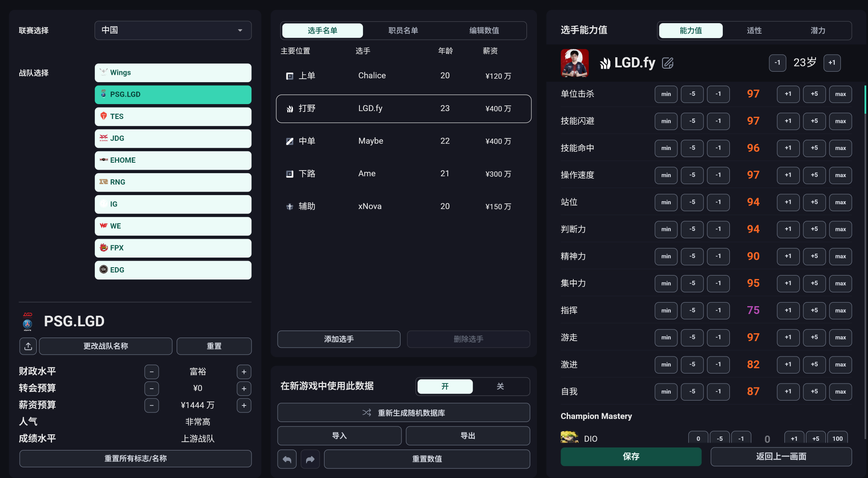Add 5 to 技能命中
This screenshot has height=478, width=868.
814,148
